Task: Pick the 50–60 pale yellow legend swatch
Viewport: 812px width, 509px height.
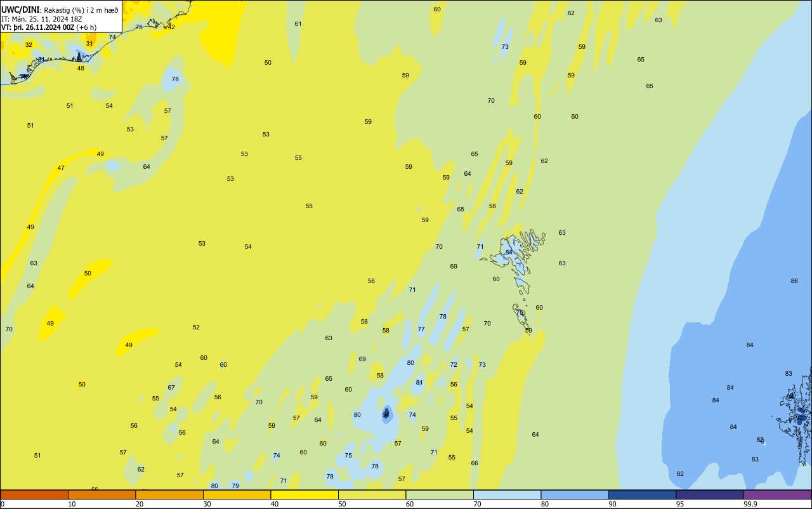Action: pyautogui.click(x=372, y=494)
